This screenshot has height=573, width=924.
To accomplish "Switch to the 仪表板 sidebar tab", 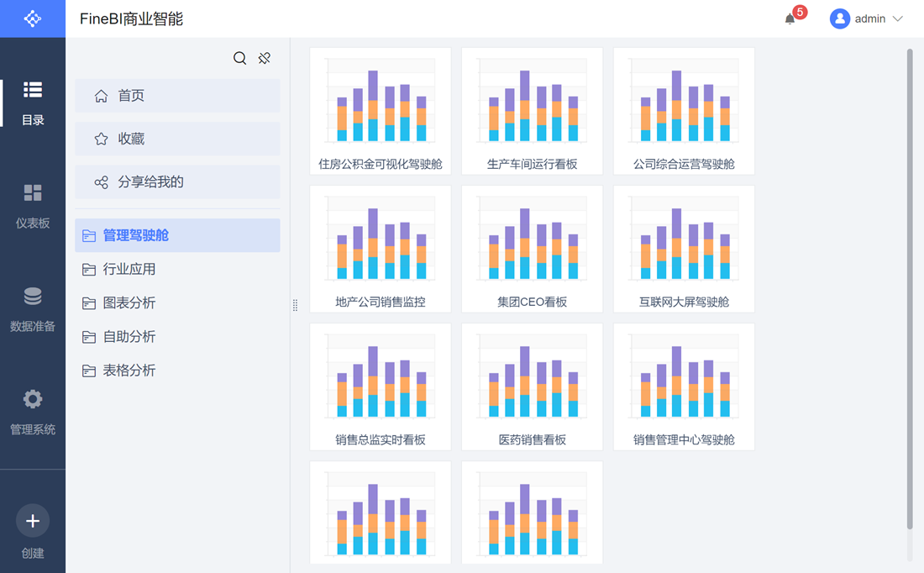I will point(33,204).
